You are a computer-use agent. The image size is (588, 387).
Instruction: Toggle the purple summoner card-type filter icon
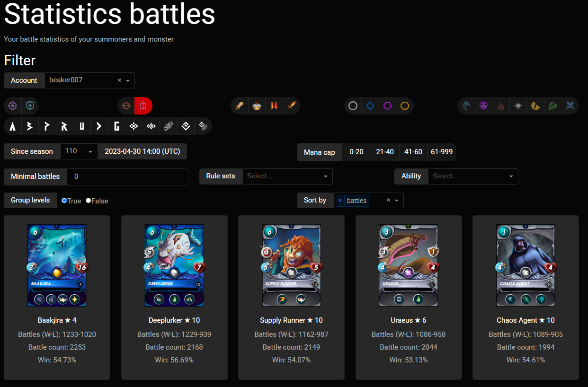pyautogui.click(x=13, y=106)
